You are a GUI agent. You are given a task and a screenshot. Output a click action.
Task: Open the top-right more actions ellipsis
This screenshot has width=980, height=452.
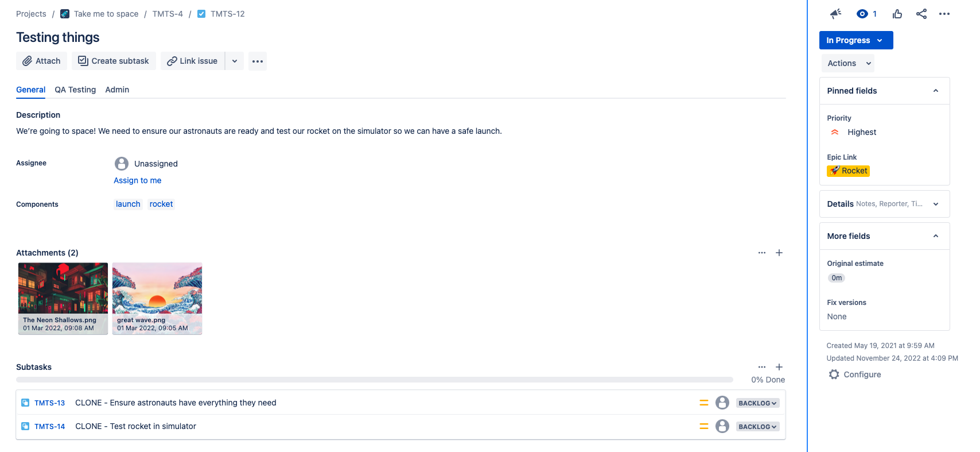coord(944,14)
